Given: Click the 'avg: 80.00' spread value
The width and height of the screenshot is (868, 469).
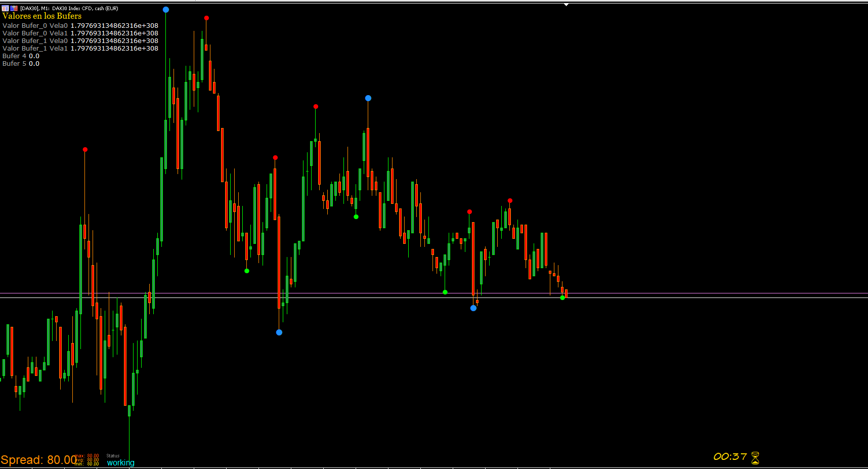Looking at the screenshot, I should pos(87,460).
